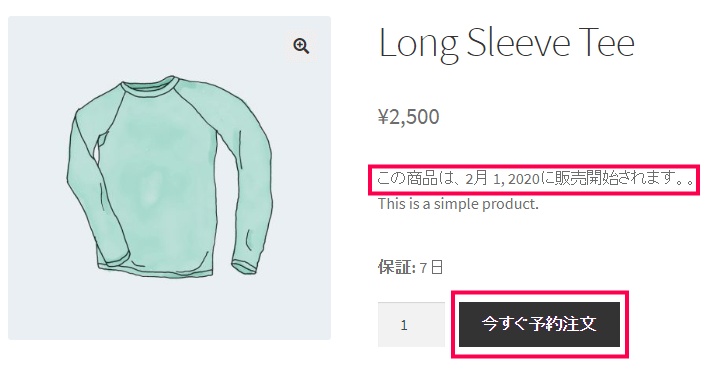Click the Long Sleeve Tee product title

[x=507, y=43]
